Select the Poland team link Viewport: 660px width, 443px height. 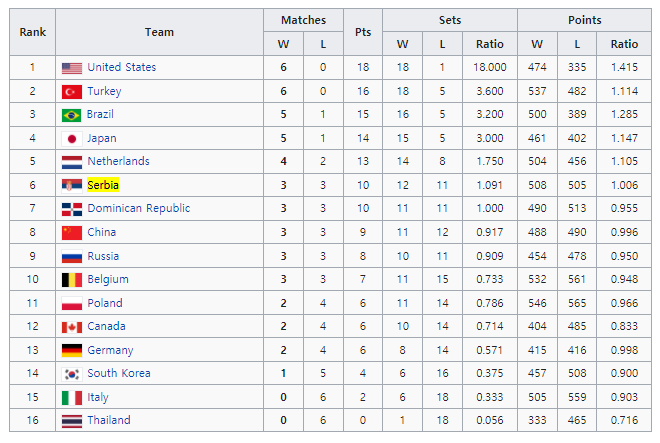coord(105,303)
